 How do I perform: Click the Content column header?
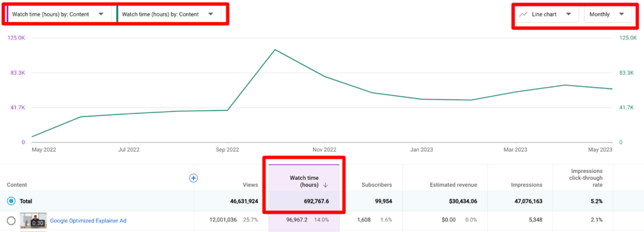pos(17,185)
